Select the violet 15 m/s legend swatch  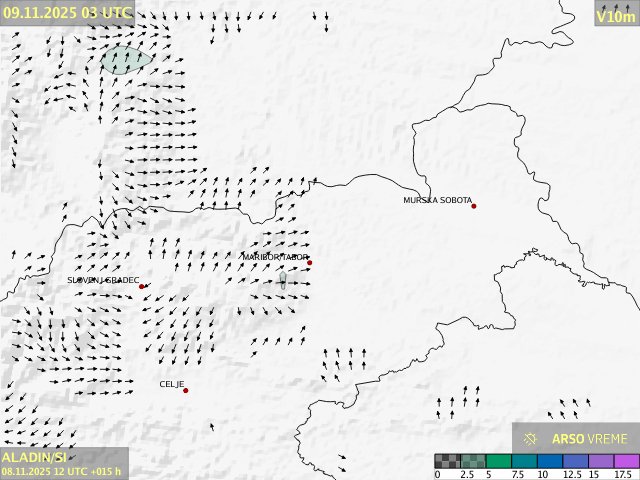[x=601, y=461]
